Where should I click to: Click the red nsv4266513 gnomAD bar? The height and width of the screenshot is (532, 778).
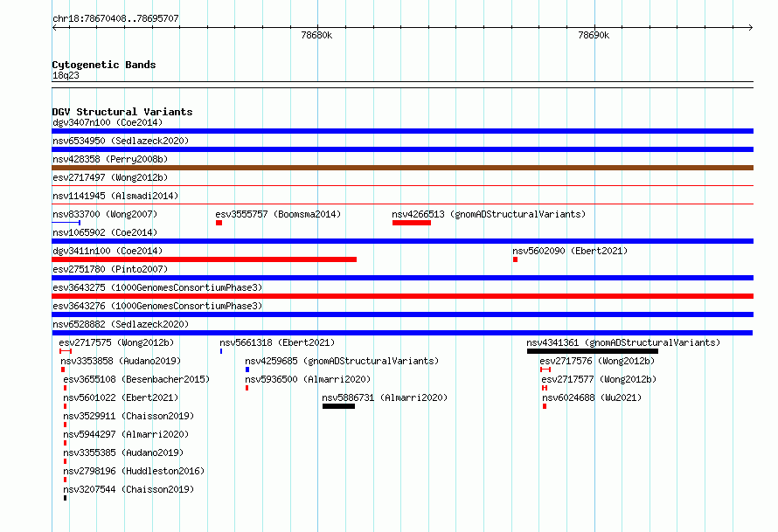tap(412, 223)
